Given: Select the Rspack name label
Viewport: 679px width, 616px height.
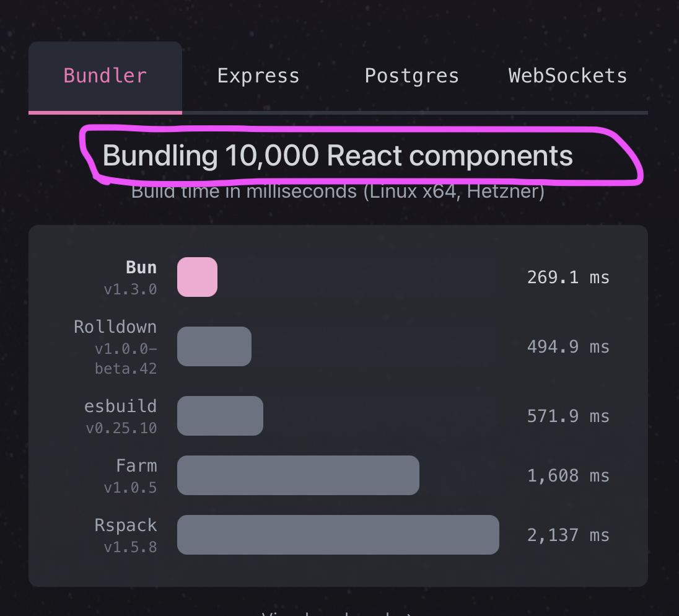Looking at the screenshot, I should (126, 526).
